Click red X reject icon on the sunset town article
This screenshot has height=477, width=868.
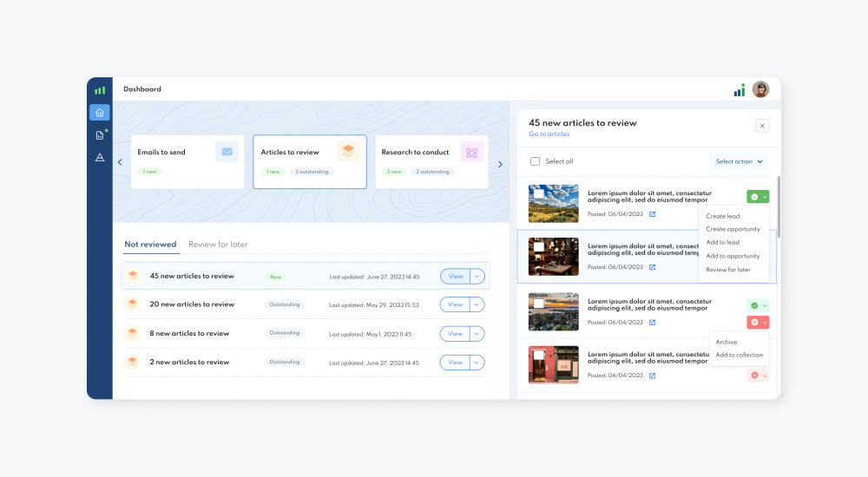tap(754, 323)
